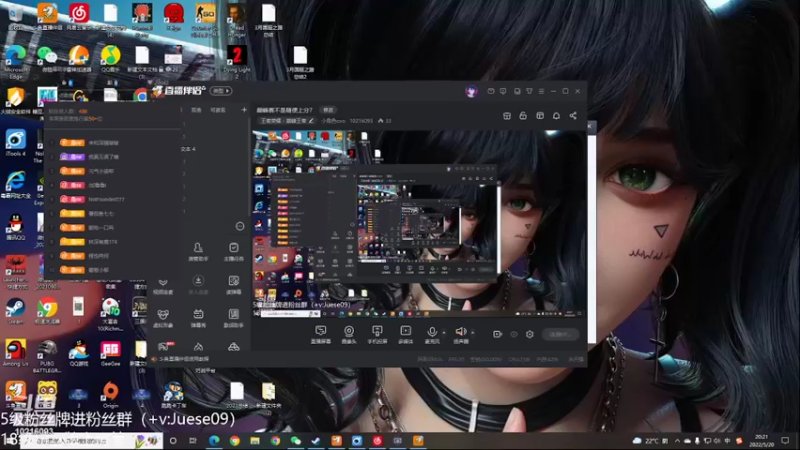The height and width of the screenshot is (450, 800).
Task: Add the phone screen-cast source
Action: coord(377,335)
